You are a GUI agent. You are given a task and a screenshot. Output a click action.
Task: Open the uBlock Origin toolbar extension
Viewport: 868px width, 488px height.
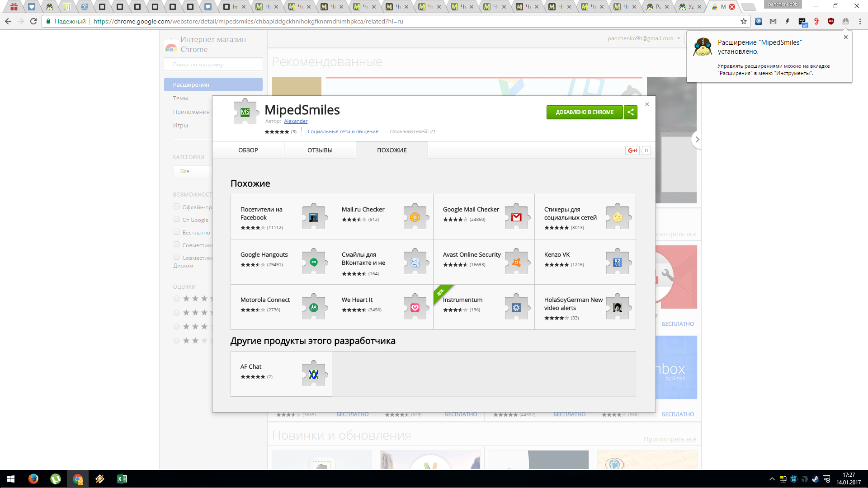831,21
